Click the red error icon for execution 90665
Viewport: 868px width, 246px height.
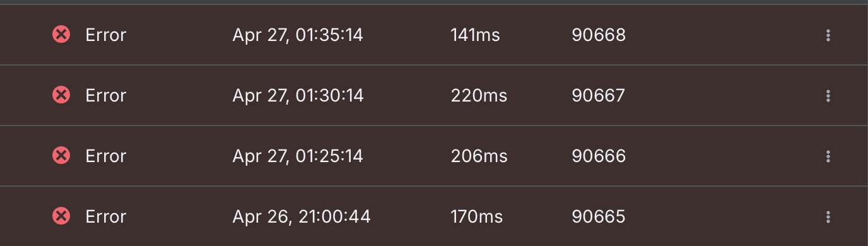click(x=61, y=216)
